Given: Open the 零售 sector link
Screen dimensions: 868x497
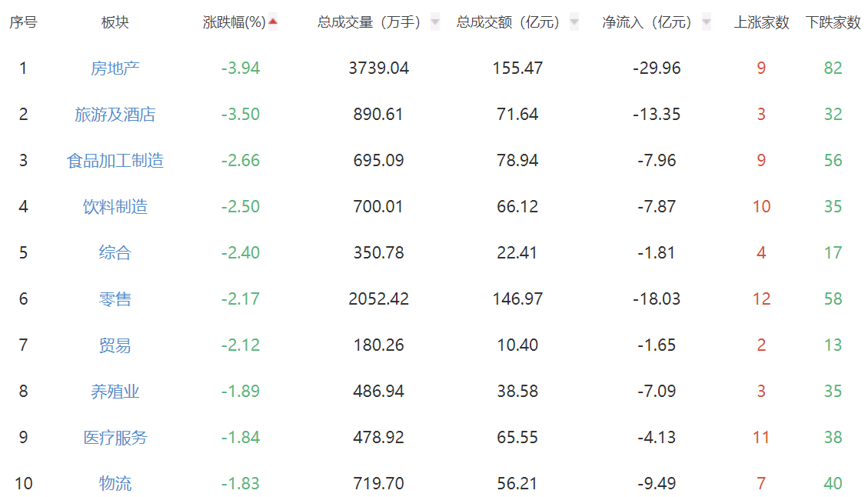Looking at the screenshot, I should tap(115, 299).
